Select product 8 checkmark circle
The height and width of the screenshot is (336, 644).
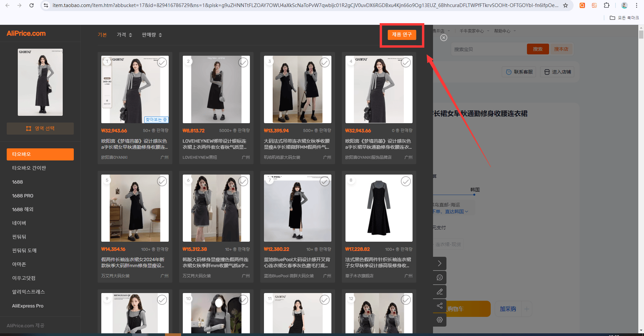406,181
